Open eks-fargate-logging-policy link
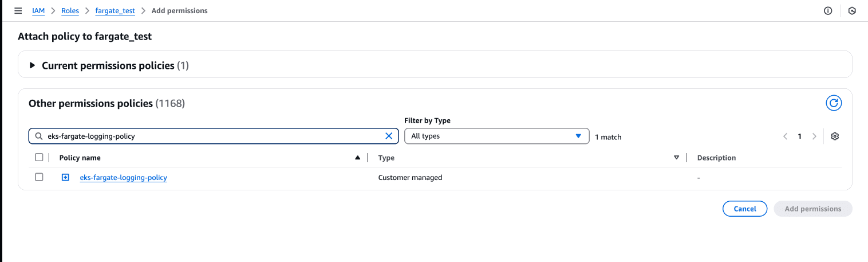 click(123, 178)
